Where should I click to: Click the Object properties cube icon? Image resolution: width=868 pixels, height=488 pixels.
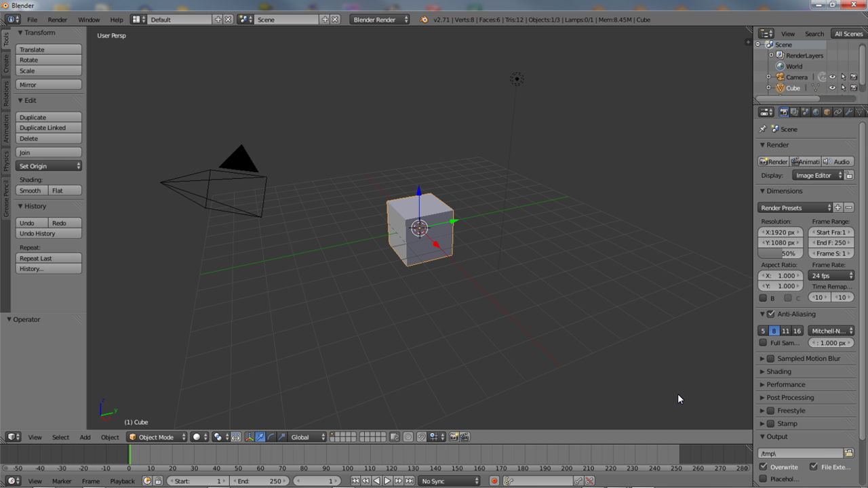point(827,112)
